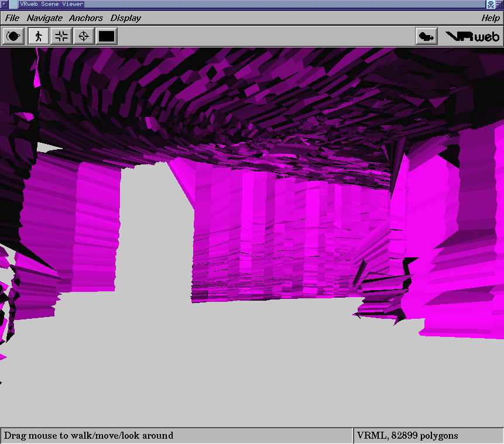Select the Fly To crosshair tool
This screenshot has width=504, height=444.
tap(84, 36)
